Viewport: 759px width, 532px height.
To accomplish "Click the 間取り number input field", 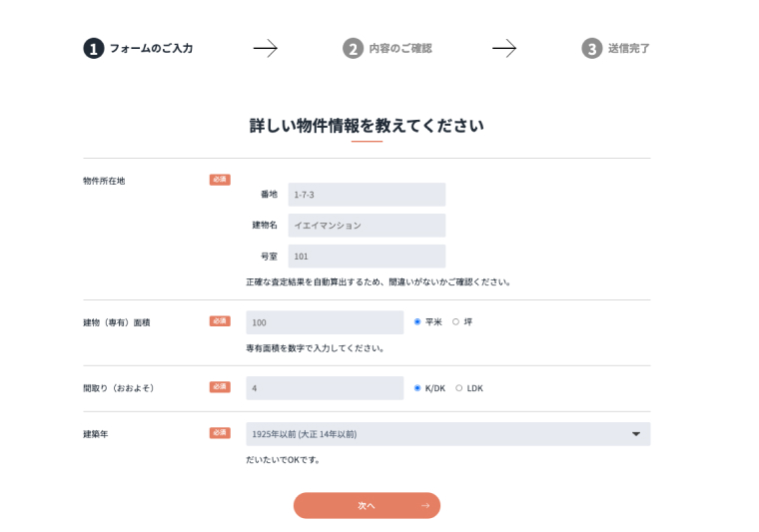I will coord(325,388).
